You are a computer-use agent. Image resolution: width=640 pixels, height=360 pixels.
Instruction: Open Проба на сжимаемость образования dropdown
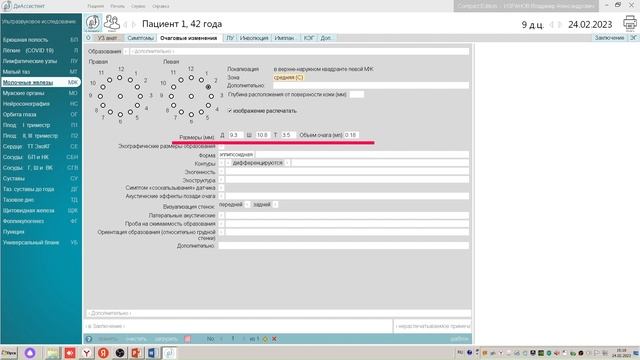click(222, 224)
